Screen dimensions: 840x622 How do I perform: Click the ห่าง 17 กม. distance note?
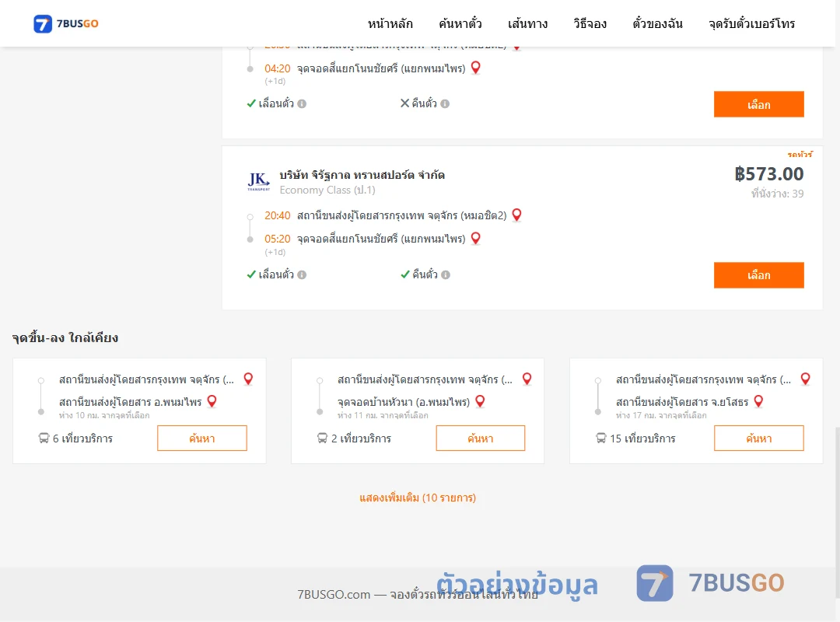tap(661, 416)
